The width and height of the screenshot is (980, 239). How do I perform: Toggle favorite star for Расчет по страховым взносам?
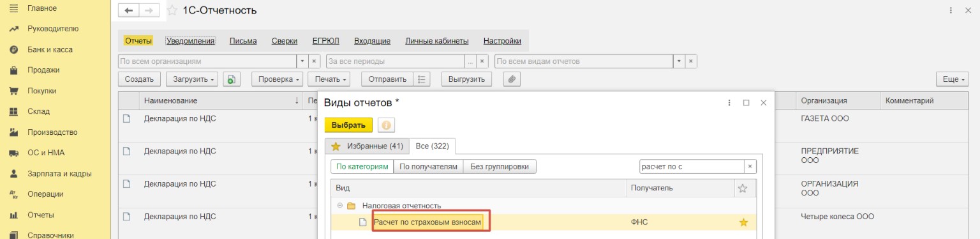coord(743,222)
